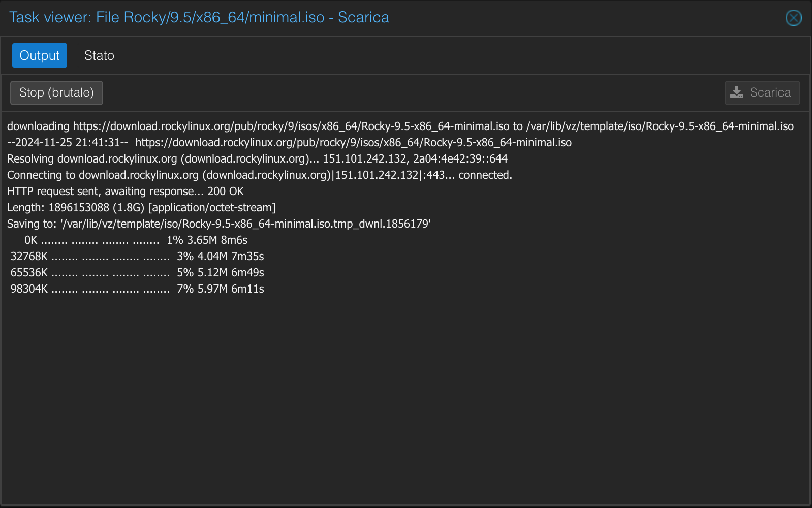Select the 65536K progress line at 5%
Viewport: 812px width, 508px height.
coord(137,272)
